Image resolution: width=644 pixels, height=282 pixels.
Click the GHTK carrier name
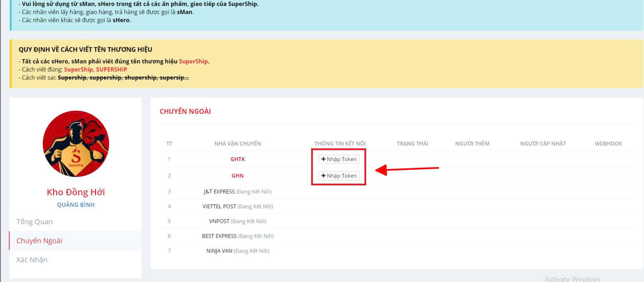click(238, 159)
